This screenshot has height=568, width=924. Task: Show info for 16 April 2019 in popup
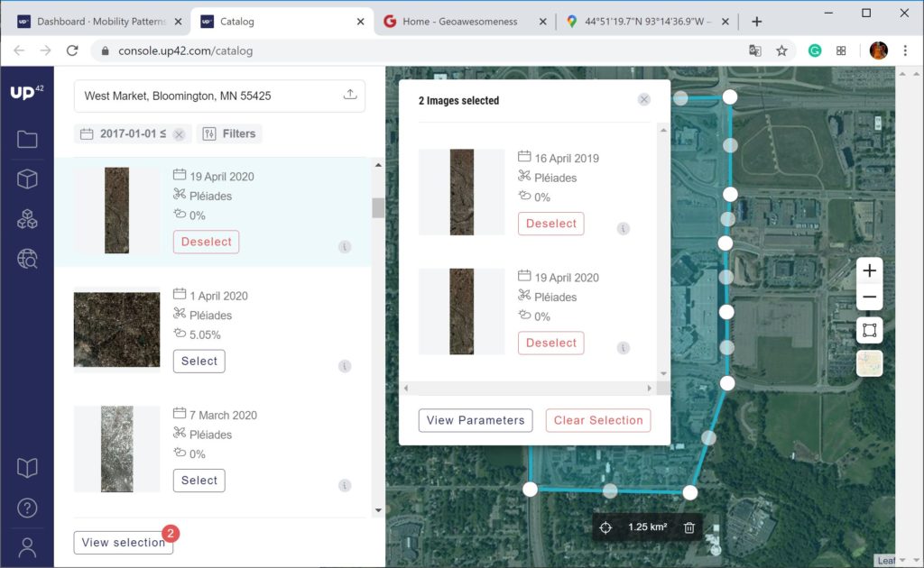tap(623, 228)
